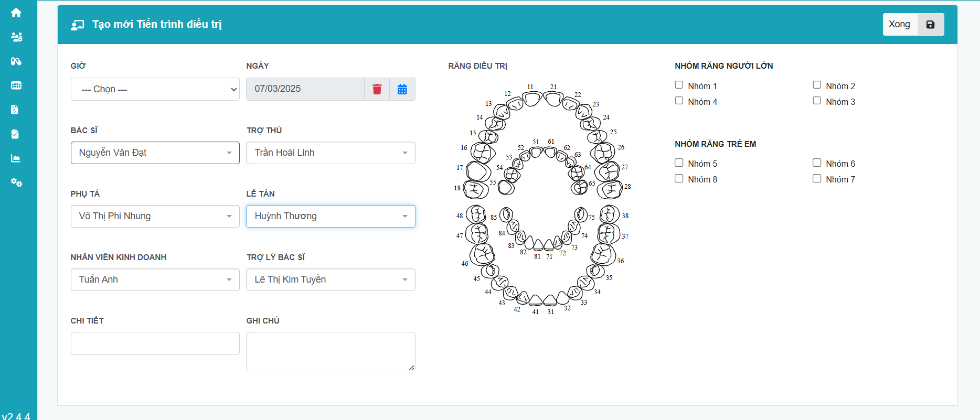Clear the date with red trash icon
The height and width of the screenshot is (420, 980).
tap(377, 89)
